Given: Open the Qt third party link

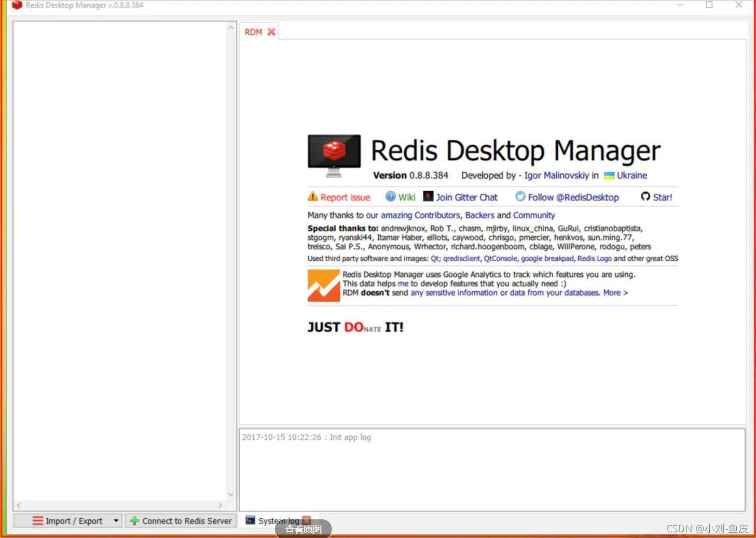Looking at the screenshot, I should 434,259.
